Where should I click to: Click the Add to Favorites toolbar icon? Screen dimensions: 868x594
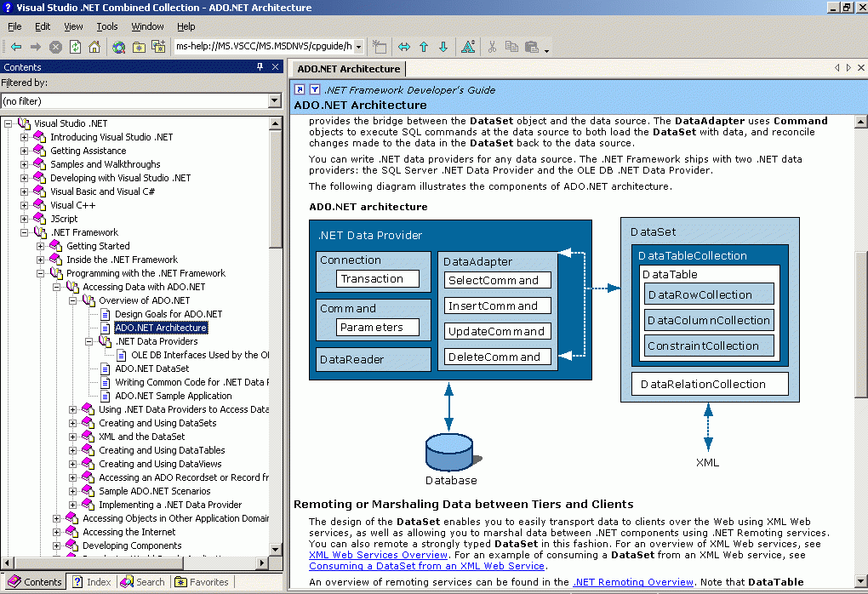[x=139, y=47]
